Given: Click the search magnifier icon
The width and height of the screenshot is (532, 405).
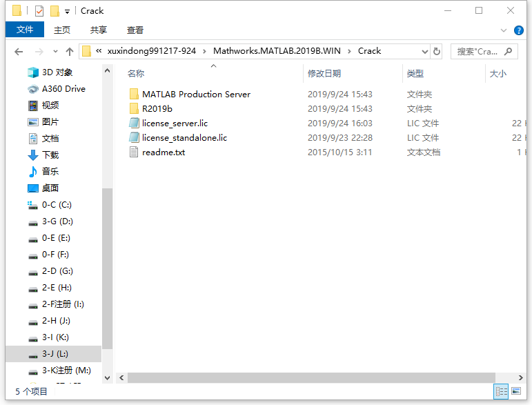Looking at the screenshot, I should [x=509, y=52].
